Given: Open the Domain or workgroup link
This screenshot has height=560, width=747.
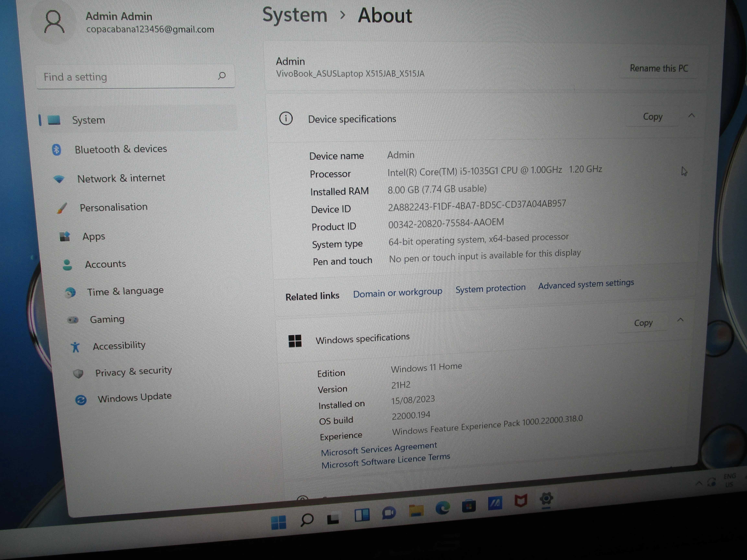Looking at the screenshot, I should point(397,292).
